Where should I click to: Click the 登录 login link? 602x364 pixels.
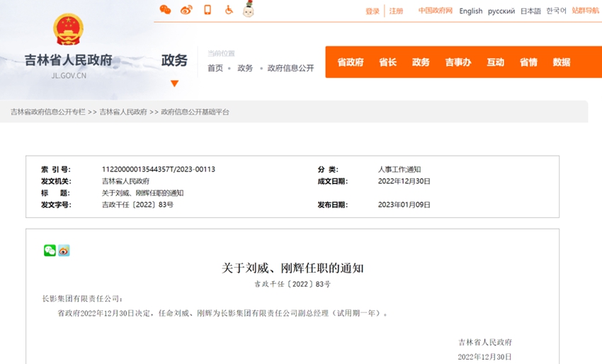click(373, 11)
